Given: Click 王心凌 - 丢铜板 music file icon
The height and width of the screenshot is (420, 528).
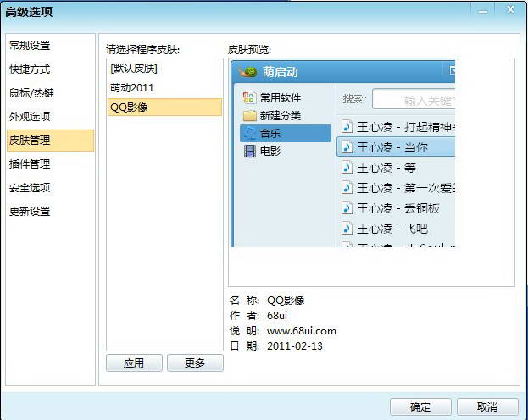Looking at the screenshot, I should [347, 208].
